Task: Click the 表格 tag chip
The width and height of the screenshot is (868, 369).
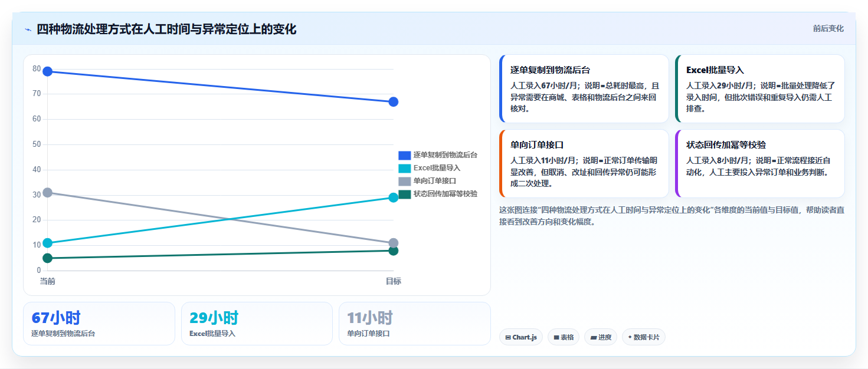Action: pos(564,337)
